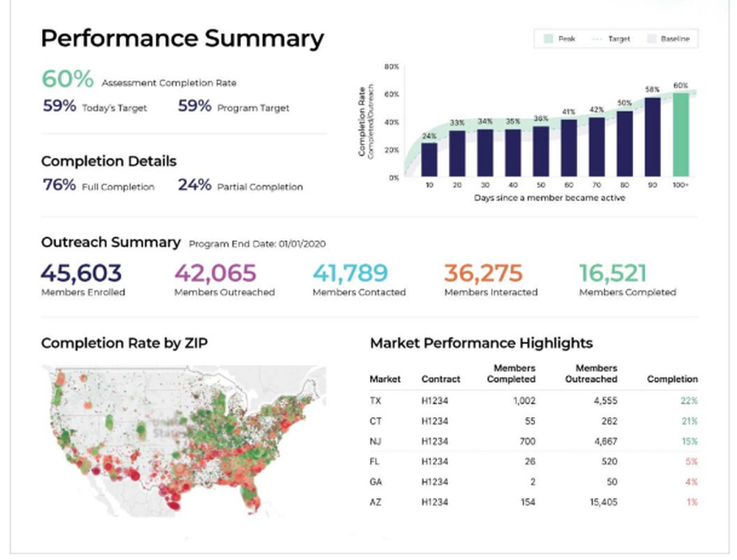Click the "Performance Summary" heading
Viewport: 737px width, 560px height.
182,39
